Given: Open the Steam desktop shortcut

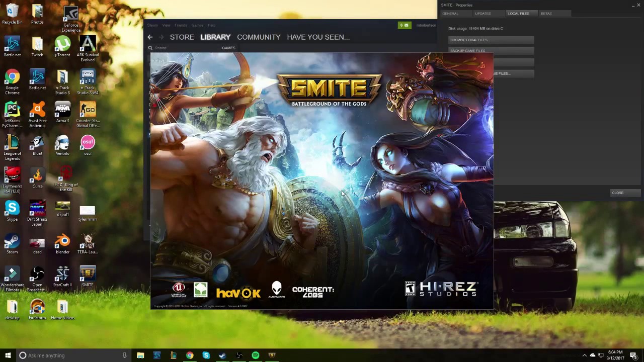Looking at the screenshot, I should (12, 244).
